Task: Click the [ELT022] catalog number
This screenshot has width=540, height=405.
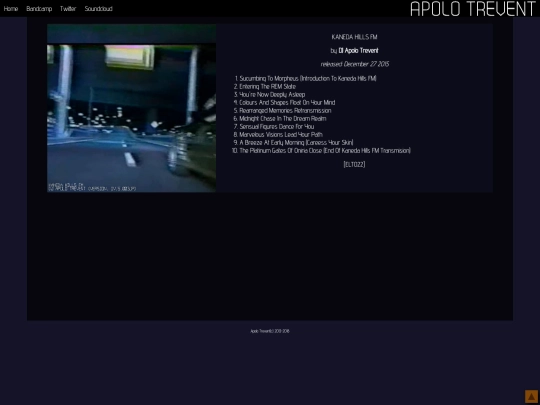Action: click(x=354, y=165)
